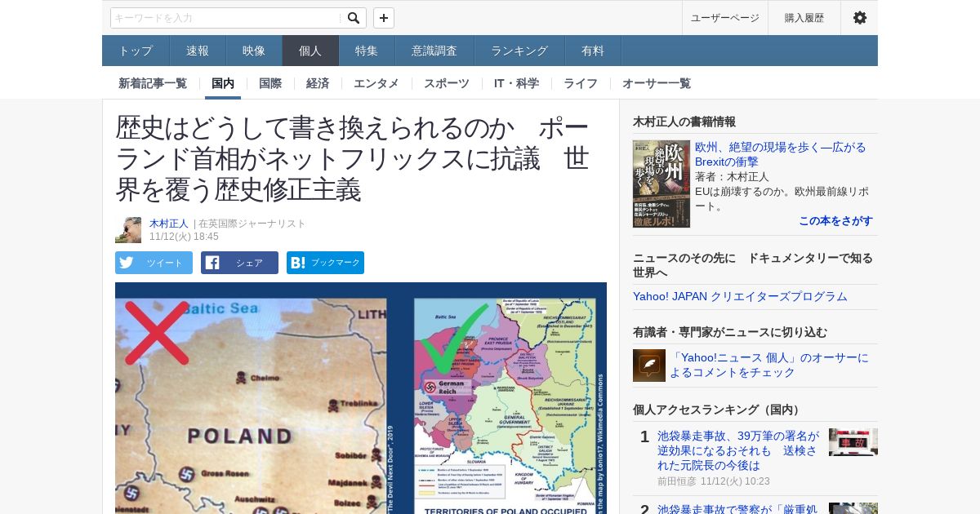Screen dimensions: 980x514
Task: Open オーサー一覧 subcategory
Action: click(x=657, y=83)
